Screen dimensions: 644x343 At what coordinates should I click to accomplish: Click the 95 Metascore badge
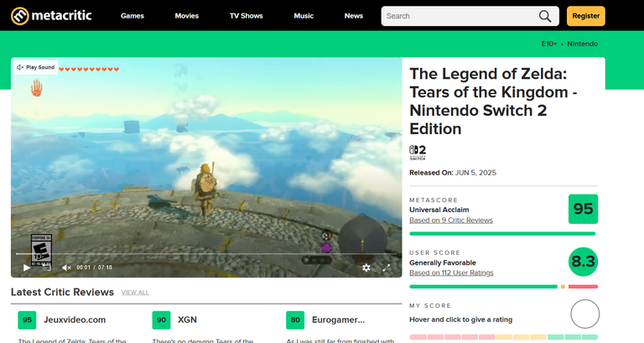[x=584, y=209]
